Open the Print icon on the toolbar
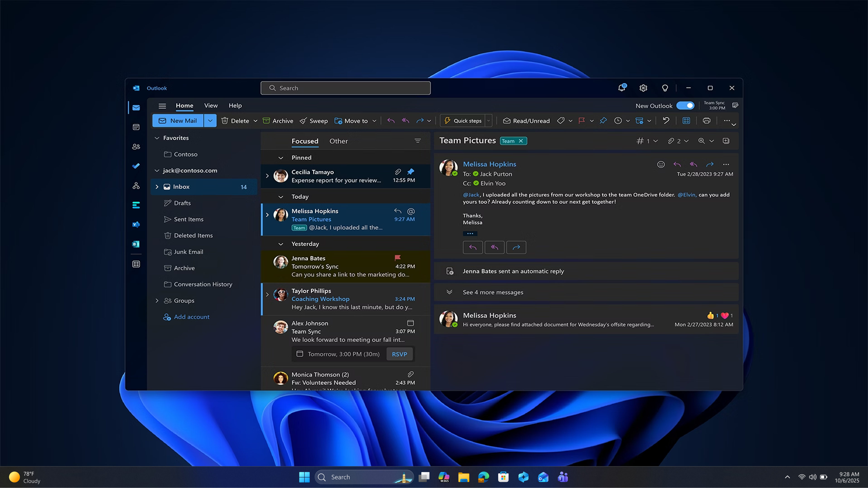Image resolution: width=868 pixels, height=488 pixels. click(707, 120)
